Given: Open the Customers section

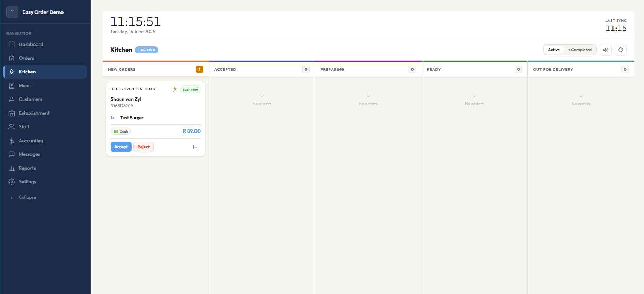Looking at the screenshot, I should point(45,99).
